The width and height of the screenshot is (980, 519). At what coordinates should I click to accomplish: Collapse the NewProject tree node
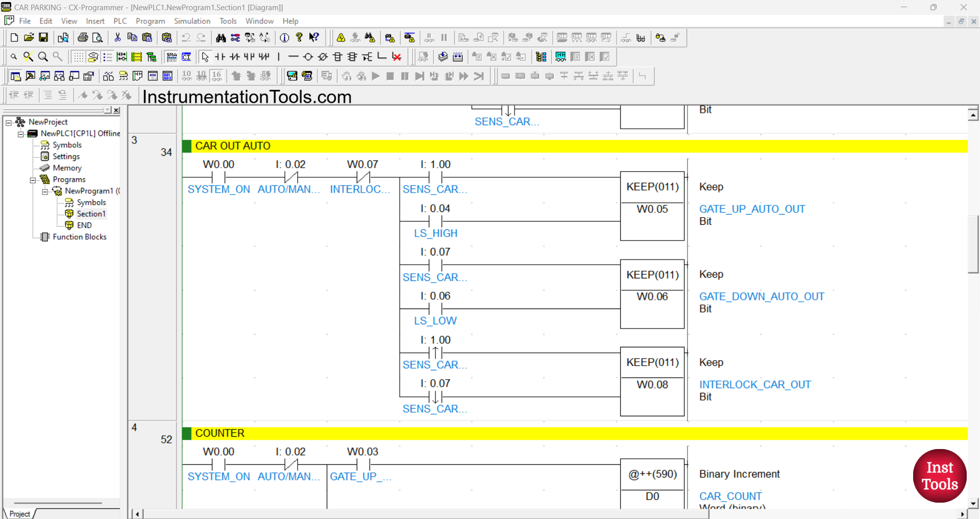[x=9, y=123]
